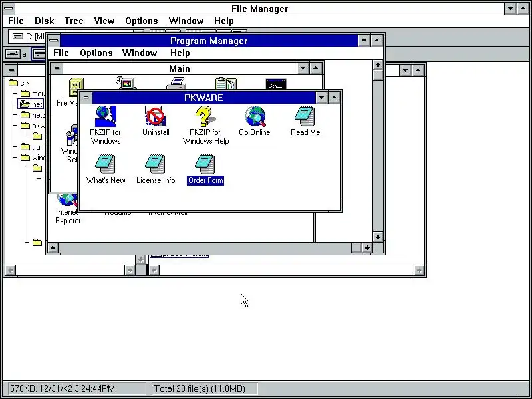Minimize the Program Manager window
Viewport: 532px width, 399px height.
pyautogui.click(x=364, y=41)
